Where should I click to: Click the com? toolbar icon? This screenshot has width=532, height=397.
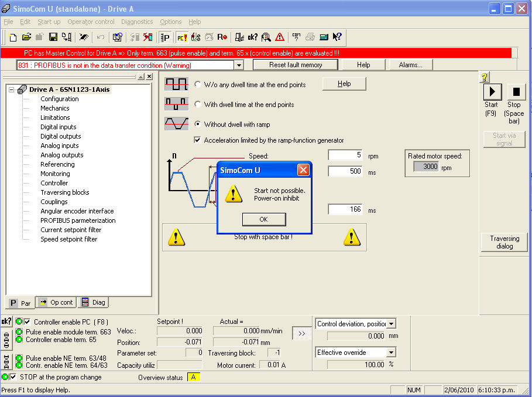coord(297,37)
